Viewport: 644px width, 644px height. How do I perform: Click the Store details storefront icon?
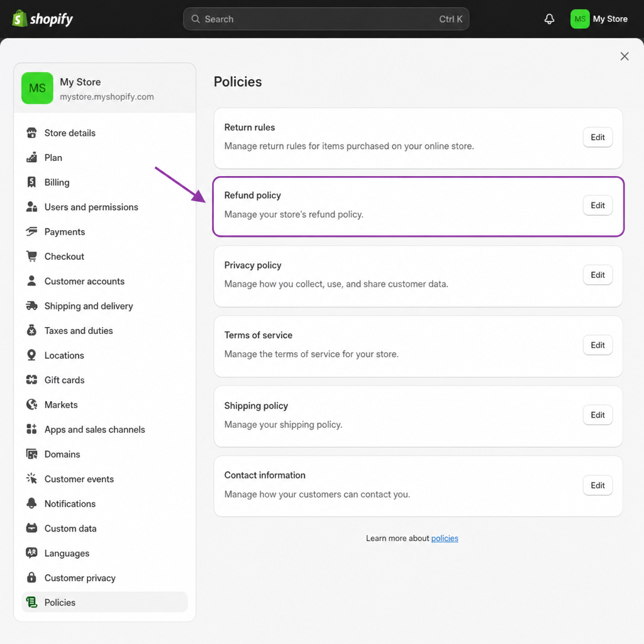click(31, 133)
